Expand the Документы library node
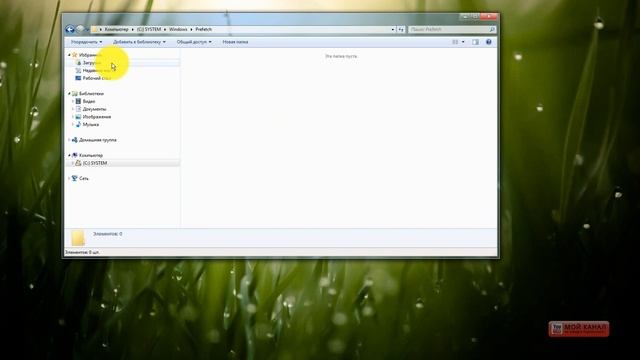 point(73,109)
